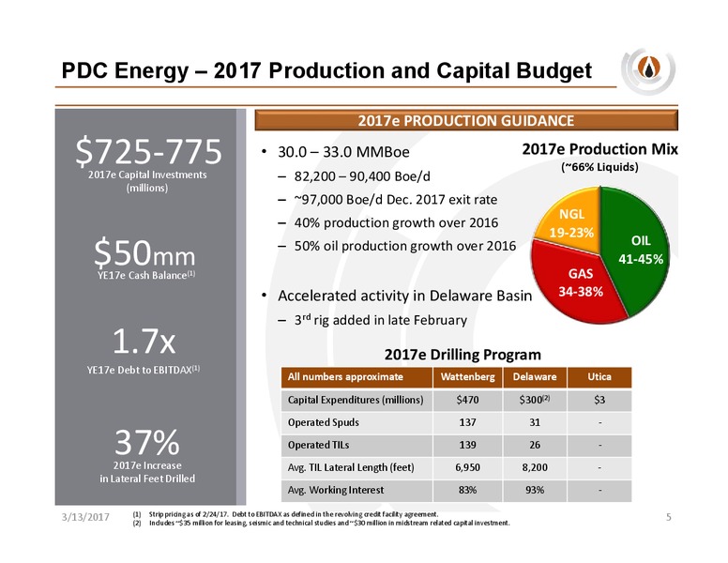Click 'Accelerated activity in Delaware Basin' bullet

click(x=405, y=296)
